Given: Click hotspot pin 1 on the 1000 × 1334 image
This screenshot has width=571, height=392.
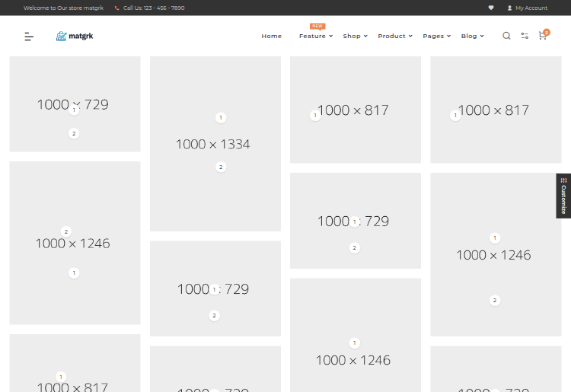Looking at the screenshot, I should [221, 117].
